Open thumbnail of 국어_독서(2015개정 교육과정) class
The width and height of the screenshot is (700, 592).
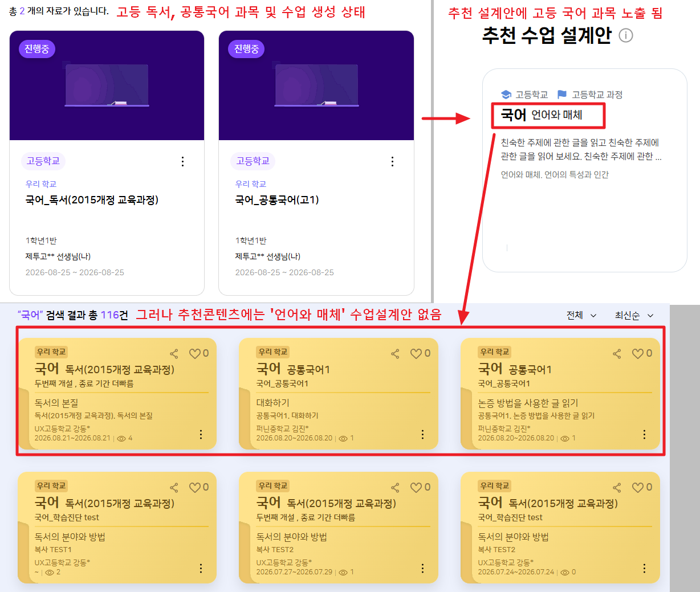(107, 85)
